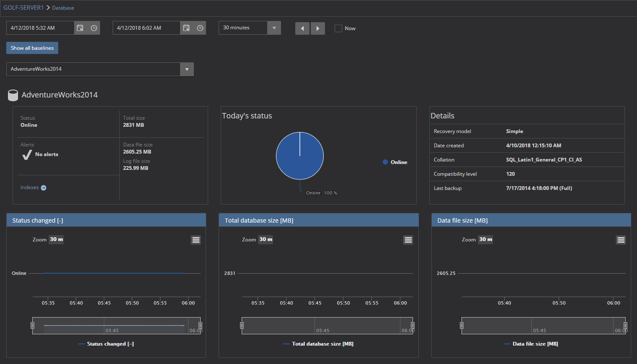This screenshot has width=637, height=364.
Task: Select 30 m zoom in Total database size chart
Action: 266,239
